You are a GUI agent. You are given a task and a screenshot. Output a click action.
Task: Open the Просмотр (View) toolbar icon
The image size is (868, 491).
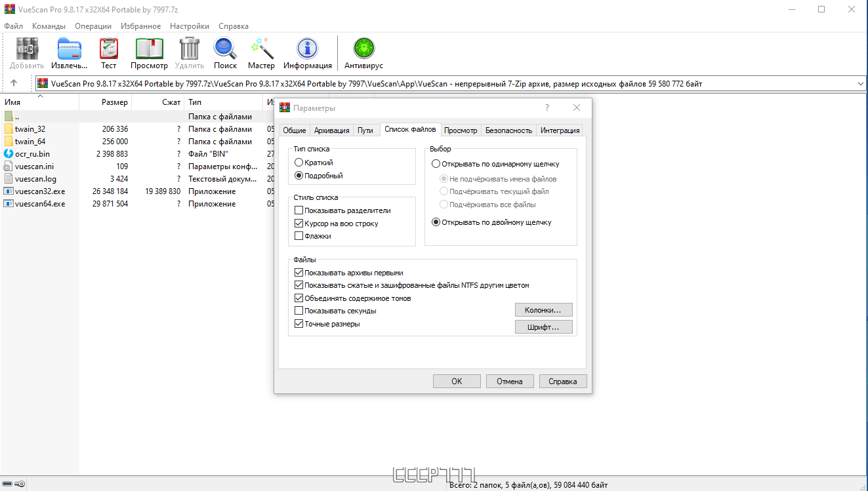[x=149, y=49]
